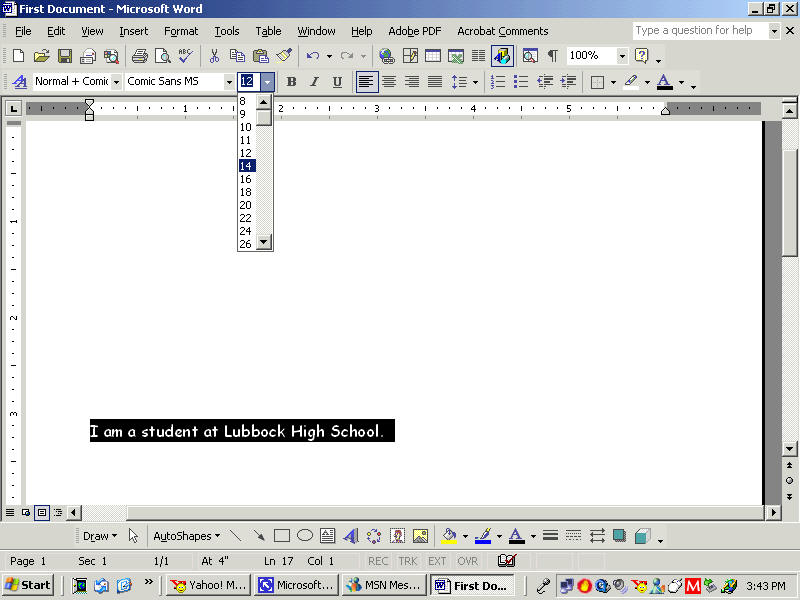Open the Edit menu

56,31
